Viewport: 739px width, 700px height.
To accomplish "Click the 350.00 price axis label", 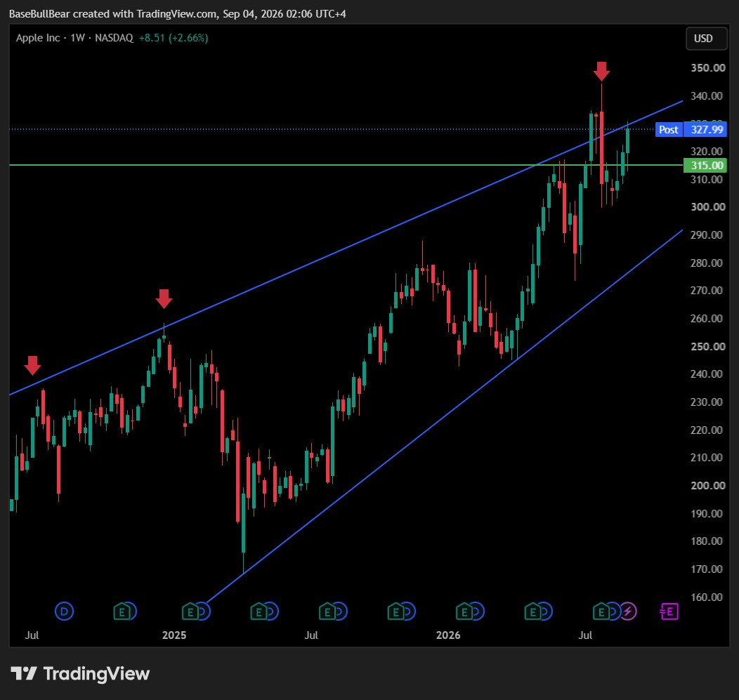I will point(708,68).
